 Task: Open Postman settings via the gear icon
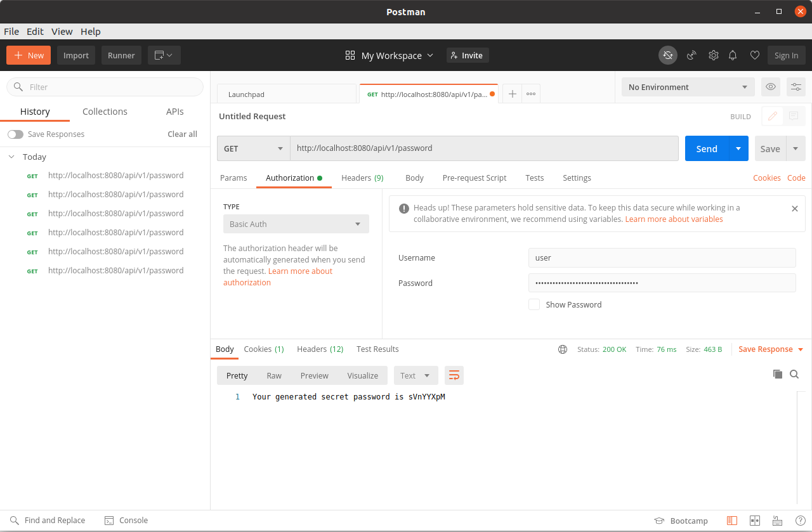(x=713, y=55)
